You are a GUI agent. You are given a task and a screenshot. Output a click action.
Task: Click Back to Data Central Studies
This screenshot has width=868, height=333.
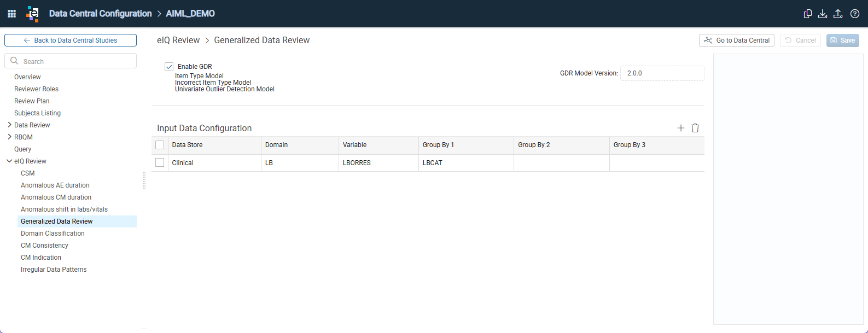pyautogui.click(x=71, y=40)
